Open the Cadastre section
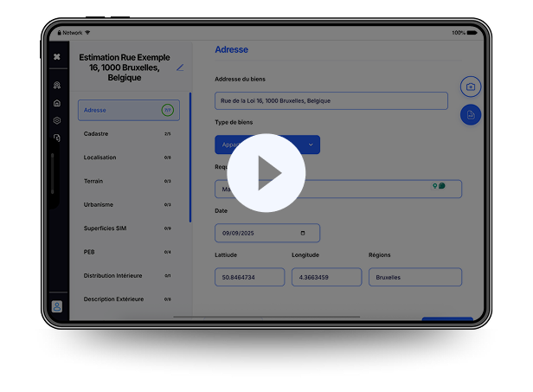Image resolution: width=533 pixels, height=392 pixels. 128,134
